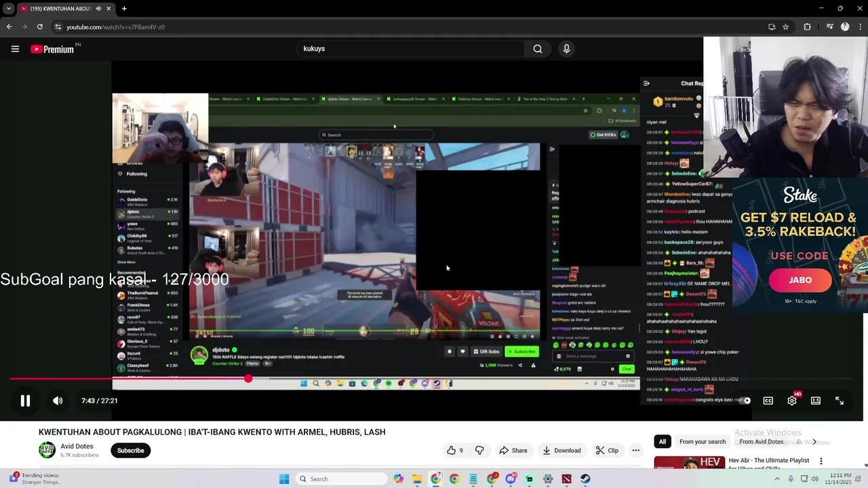Open the Chrome three-dot menu
The width and height of the screenshot is (868, 488).
coord(859,27)
